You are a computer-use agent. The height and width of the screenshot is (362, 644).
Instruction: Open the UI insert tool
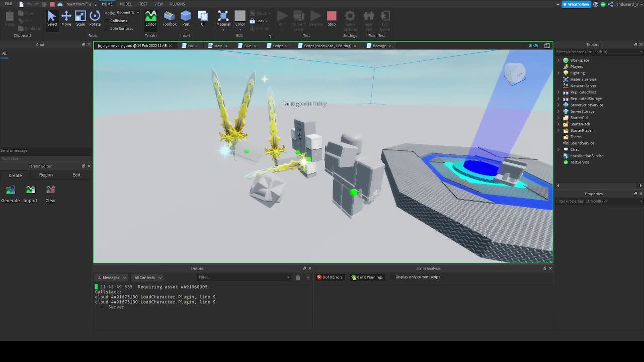(203, 18)
